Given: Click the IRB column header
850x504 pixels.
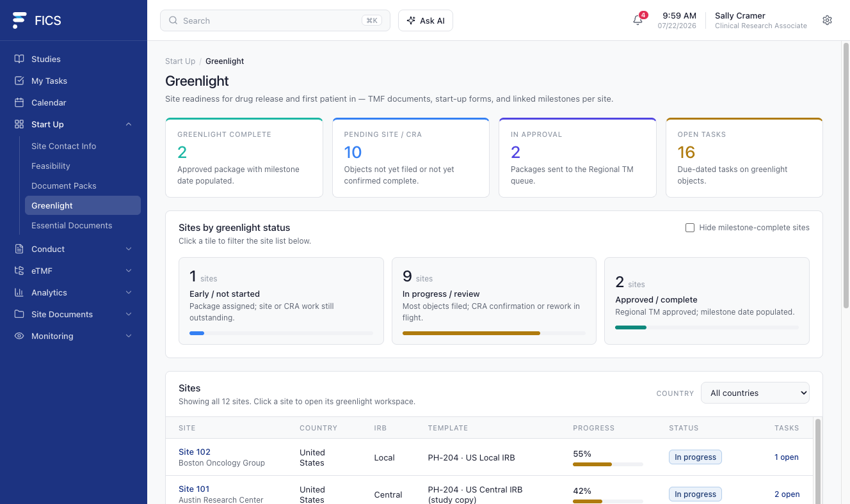Looking at the screenshot, I should click(380, 428).
